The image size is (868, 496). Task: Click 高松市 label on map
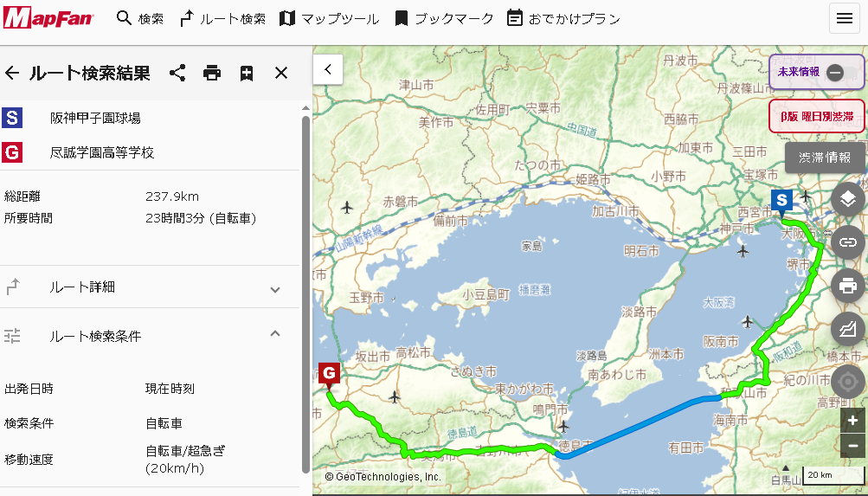pos(413,352)
